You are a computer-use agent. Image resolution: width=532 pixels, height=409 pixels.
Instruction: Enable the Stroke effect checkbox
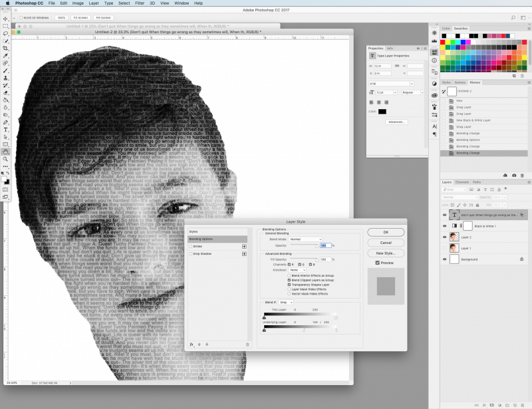pos(191,247)
